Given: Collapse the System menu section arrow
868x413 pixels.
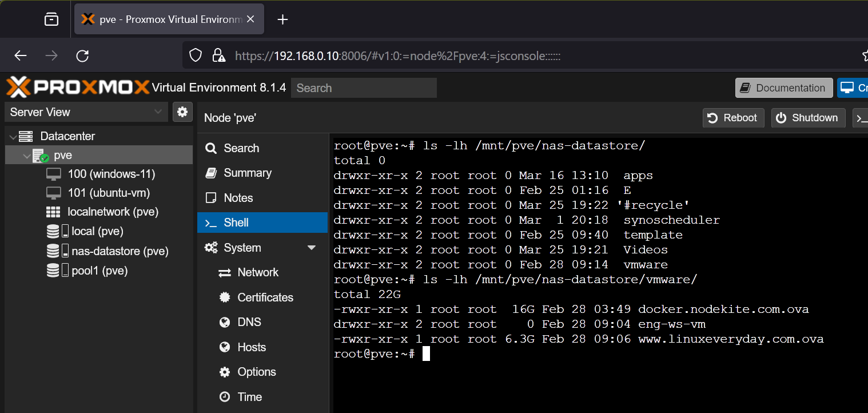Looking at the screenshot, I should click(x=312, y=248).
